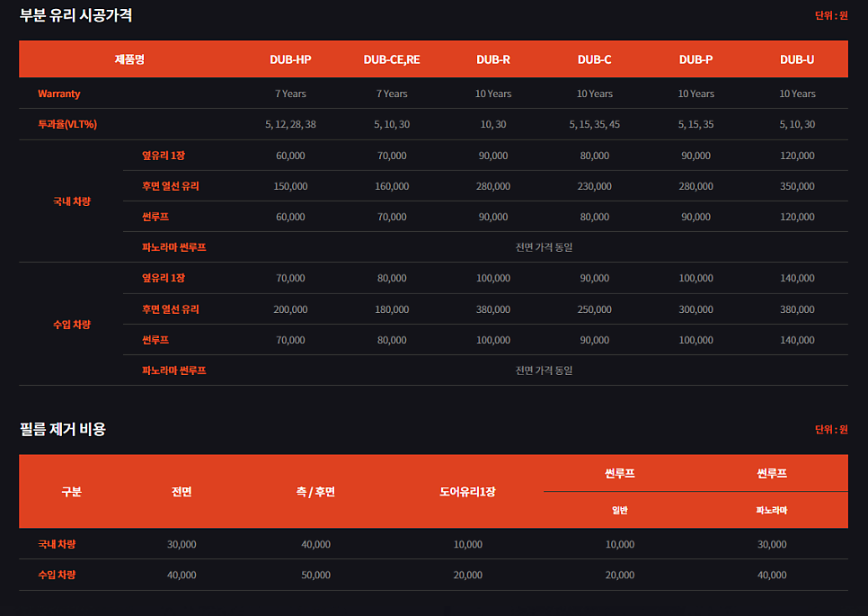This screenshot has height=616, width=868.
Task: Select the 180,000 price cell
Action: pyautogui.click(x=392, y=309)
